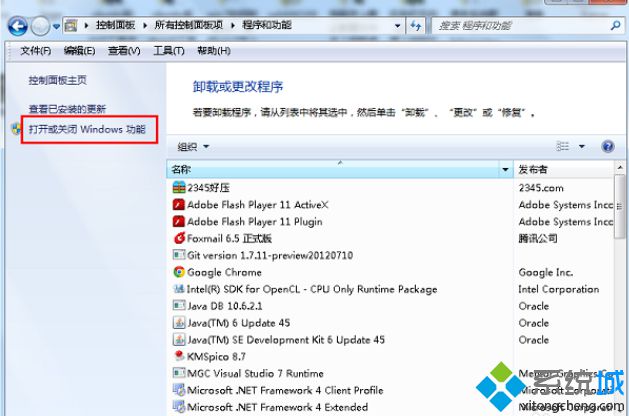The image size is (629, 416).
Task: Open the 名称 column filter dropdown arrow
Action: point(505,170)
